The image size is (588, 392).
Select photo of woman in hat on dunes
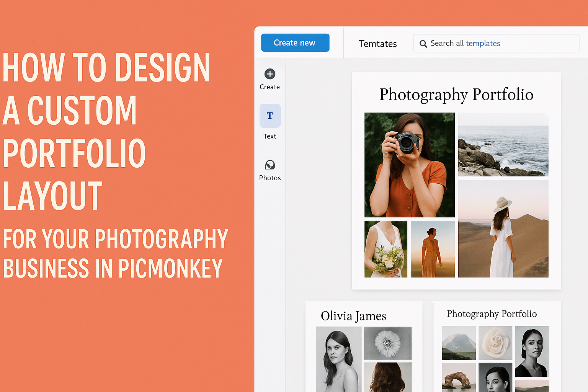coord(503,229)
